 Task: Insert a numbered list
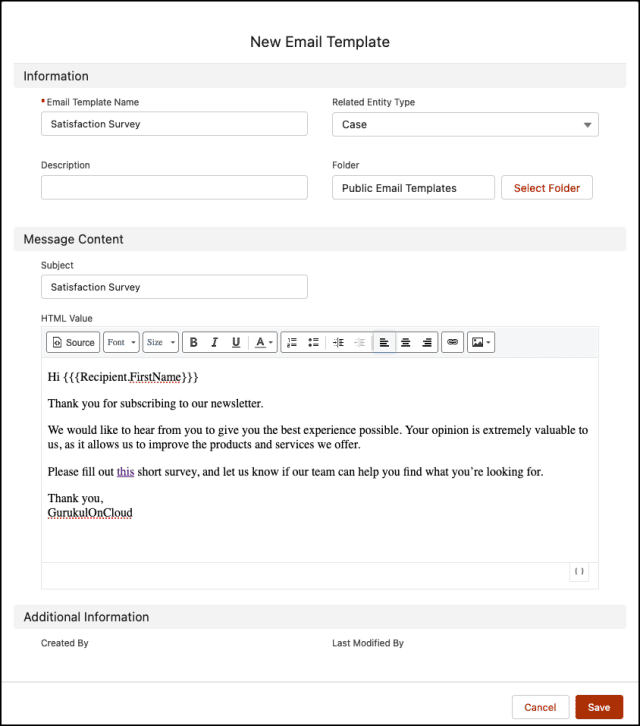(x=292, y=342)
